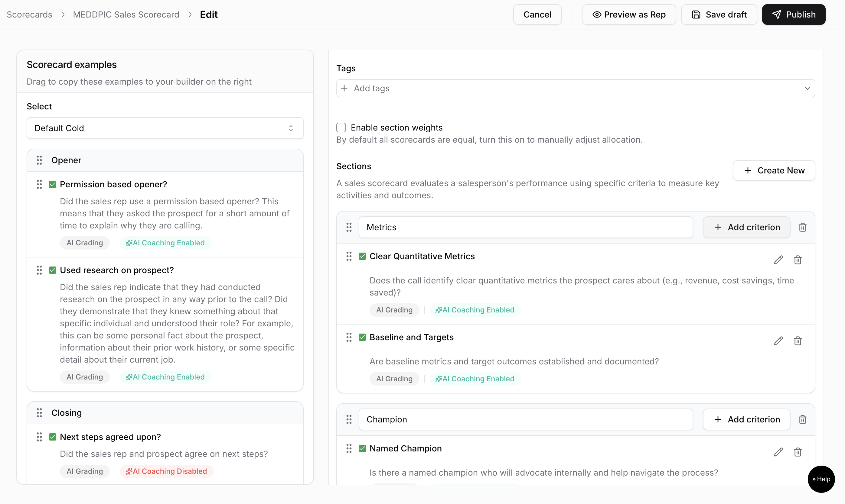Delete Named Champion criterion
845x504 pixels.
point(798,452)
